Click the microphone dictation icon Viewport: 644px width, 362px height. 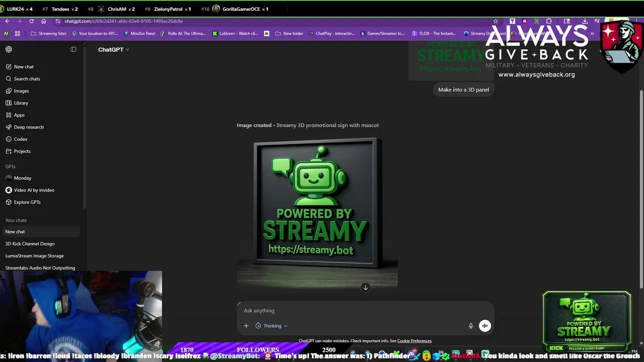471,326
